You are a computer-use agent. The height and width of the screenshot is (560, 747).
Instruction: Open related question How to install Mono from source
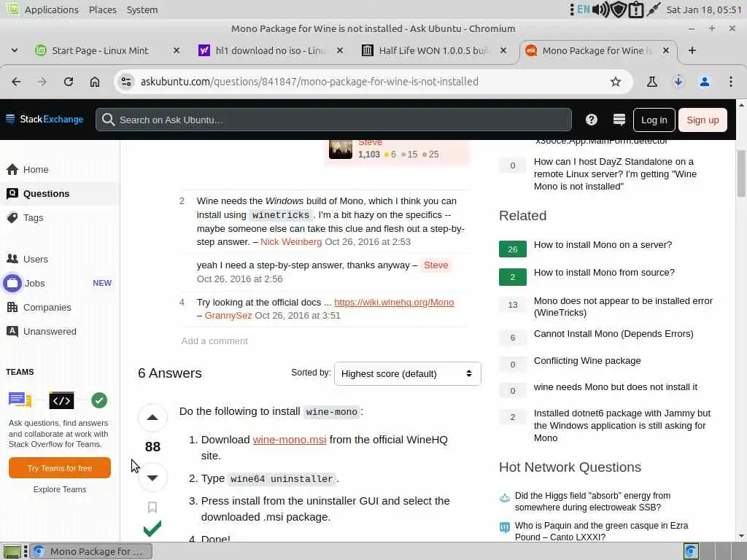tap(604, 273)
